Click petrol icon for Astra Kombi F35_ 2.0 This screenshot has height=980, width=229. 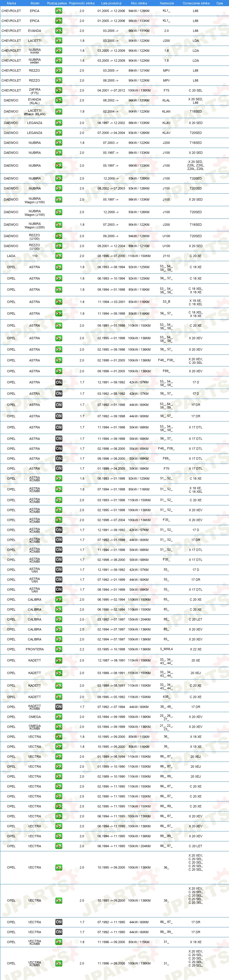point(59,520)
